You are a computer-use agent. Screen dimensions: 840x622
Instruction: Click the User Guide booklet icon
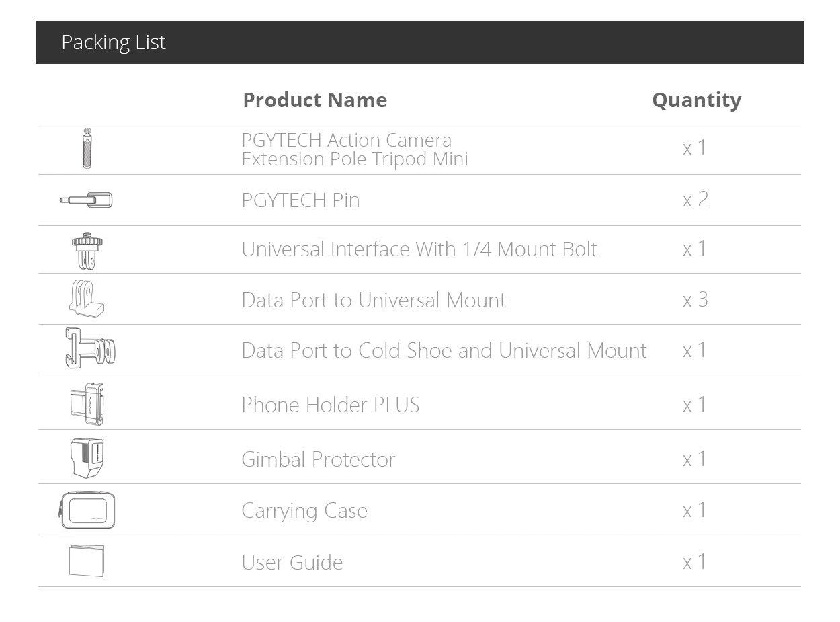tap(87, 560)
